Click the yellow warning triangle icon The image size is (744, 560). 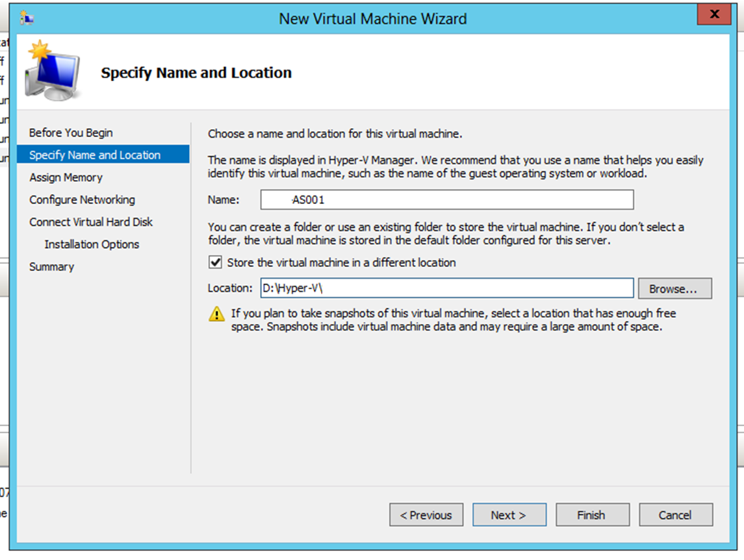pyautogui.click(x=217, y=314)
